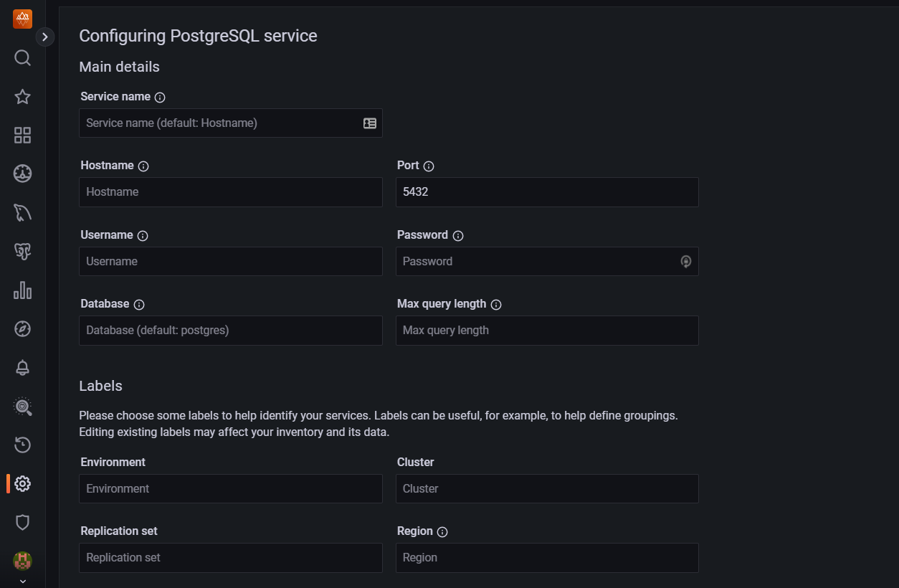Toggle password visibility icon

[685, 262]
